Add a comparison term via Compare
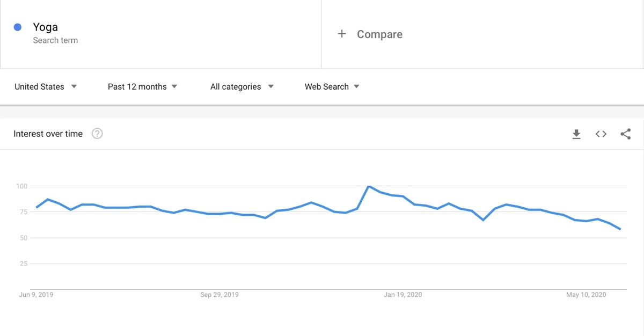The height and width of the screenshot is (336, 644). [369, 34]
